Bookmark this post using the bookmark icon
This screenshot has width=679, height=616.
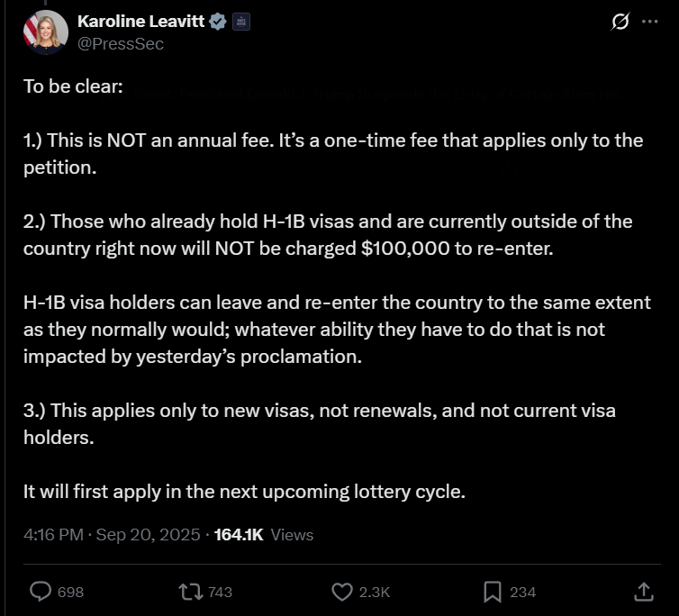(493, 591)
